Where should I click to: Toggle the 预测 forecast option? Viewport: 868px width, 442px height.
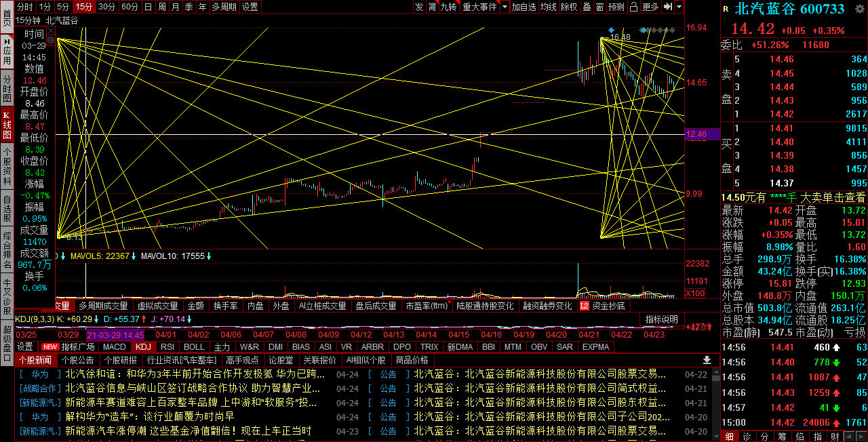coord(616,7)
